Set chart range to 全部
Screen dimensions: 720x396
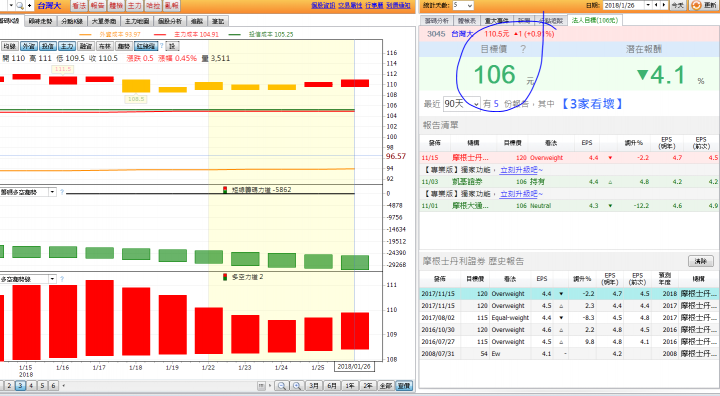pyautogui.click(x=386, y=386)
